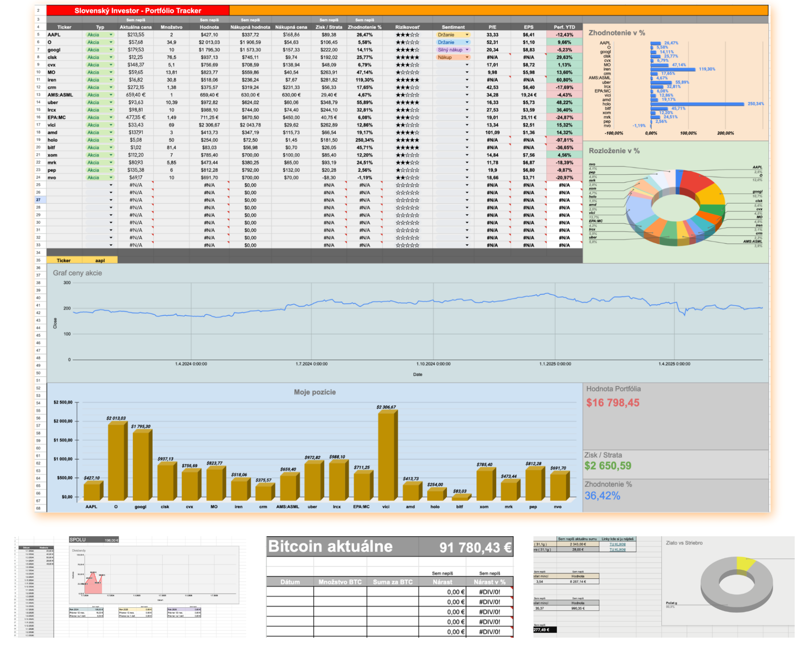This screenshot has height=650, width=812.
Task: Click AMS:ASML ticker cell
Action: point(64,95)
